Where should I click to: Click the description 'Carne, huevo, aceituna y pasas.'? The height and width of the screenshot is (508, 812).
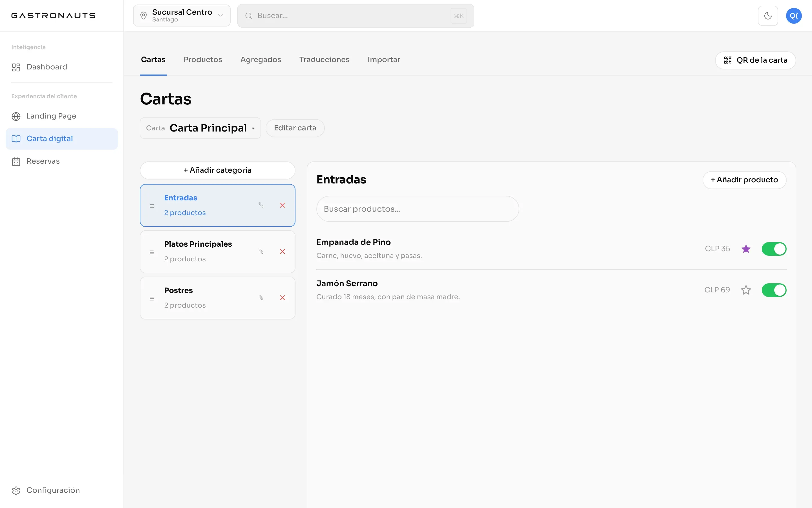[369, 256]
